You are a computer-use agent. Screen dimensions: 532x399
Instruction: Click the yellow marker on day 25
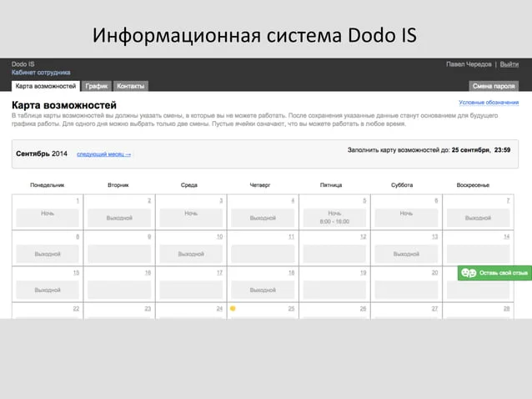[x=233, y=308]
